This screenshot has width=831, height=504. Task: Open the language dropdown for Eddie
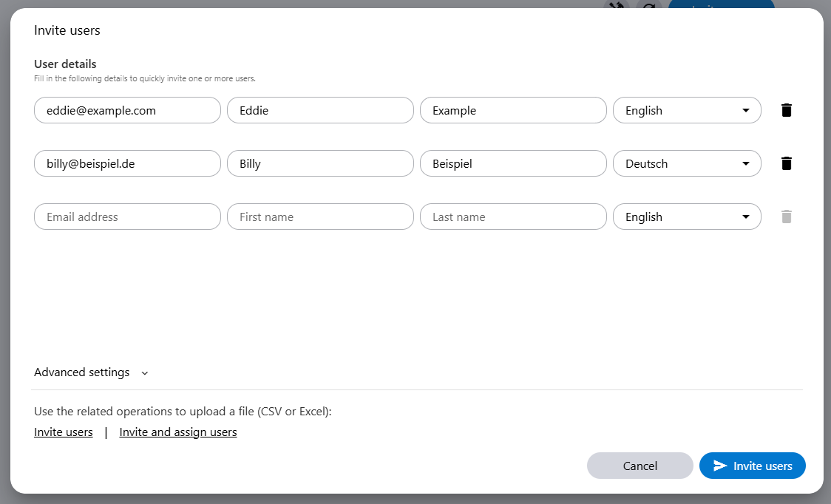pos(687,110)
